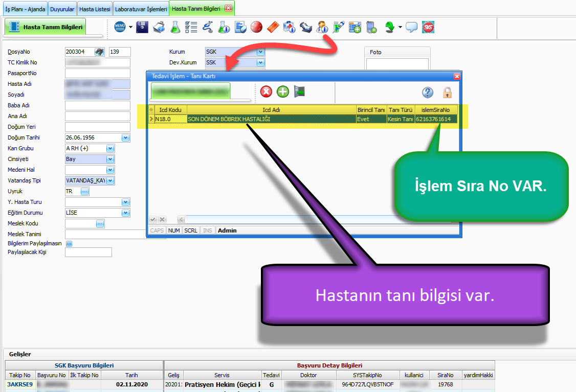Open help question mark in Tanı Kartı
Screen dimensions: 576x392
(428, 93)
